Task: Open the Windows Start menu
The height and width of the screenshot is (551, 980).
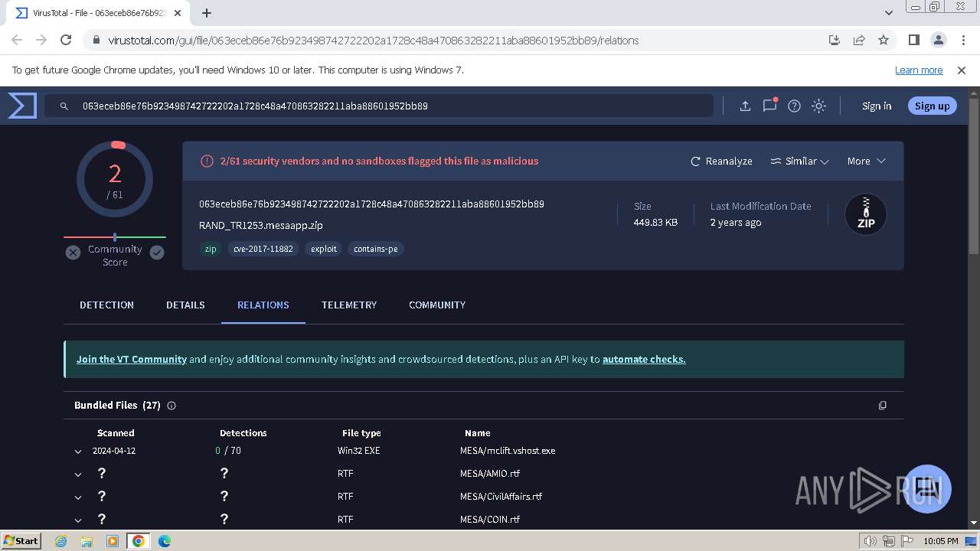Action: click(x=21, y=540)
